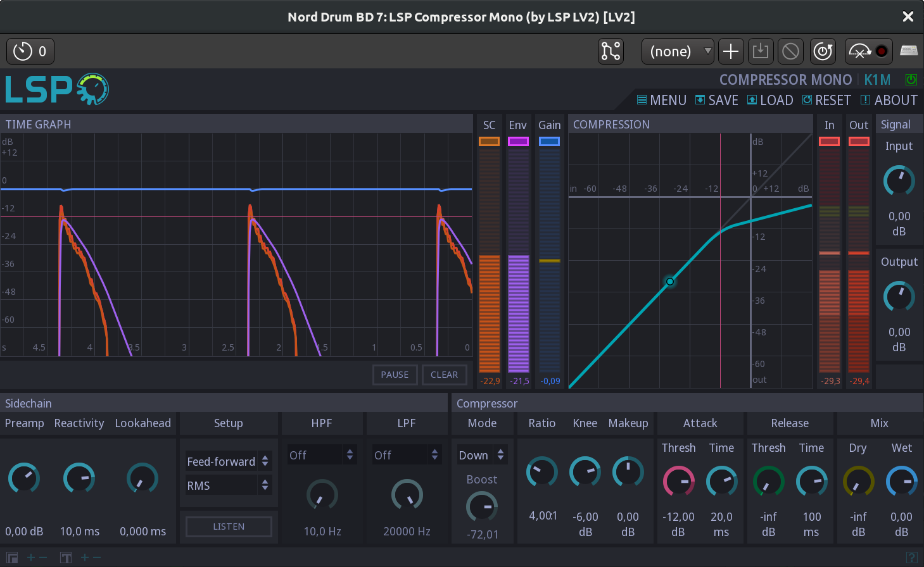The width and height of the screenshot is (924, 567).
Task: Open the compressor Down mode dropdown
Action: (482, 455)
